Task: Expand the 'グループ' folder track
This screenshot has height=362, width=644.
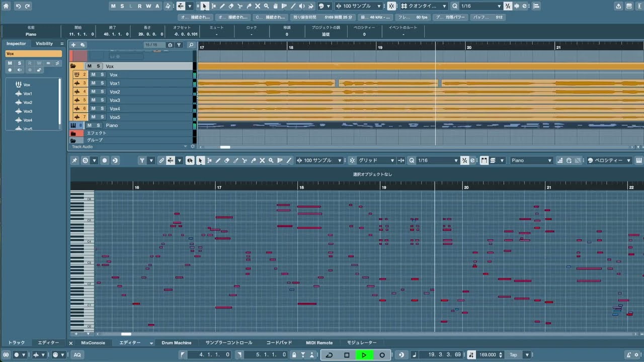Action: [x=73, y=140]
